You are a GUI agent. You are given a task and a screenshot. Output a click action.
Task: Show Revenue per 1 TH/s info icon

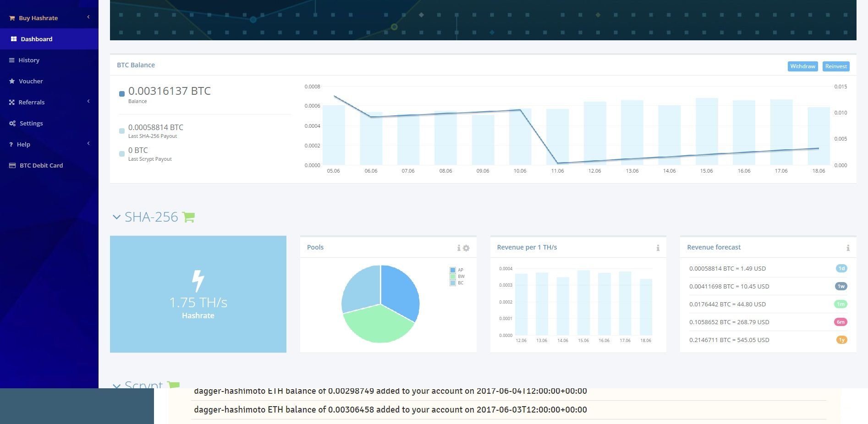(658, 248)
